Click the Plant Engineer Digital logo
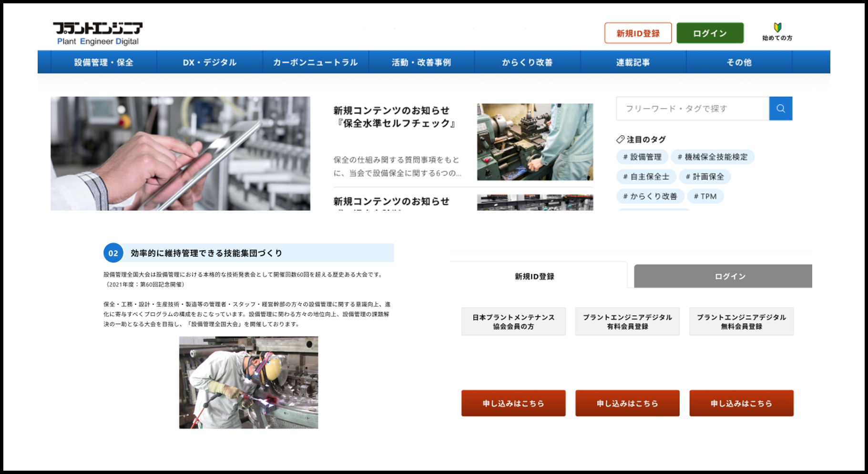 click(98, 34)
